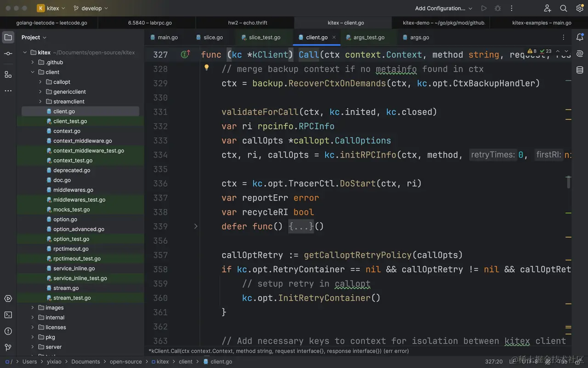
Task: Open the Database tool window icon
Action: [x=580, y=70]
